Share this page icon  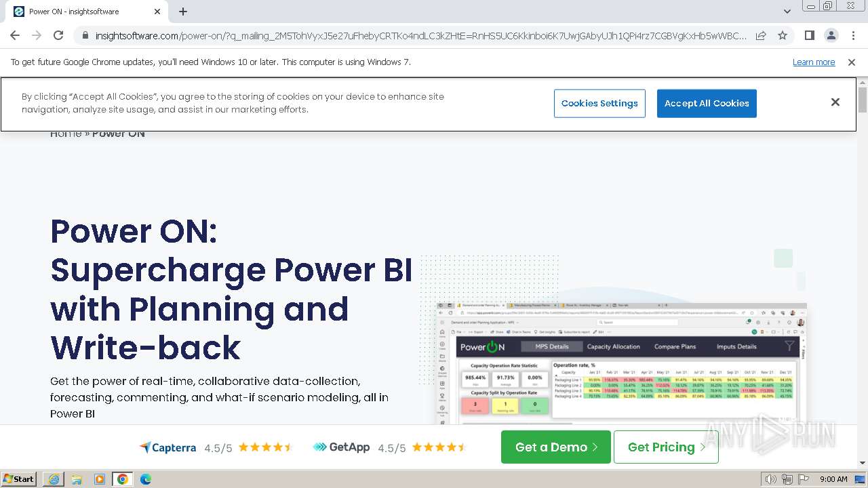click(761, 35)
